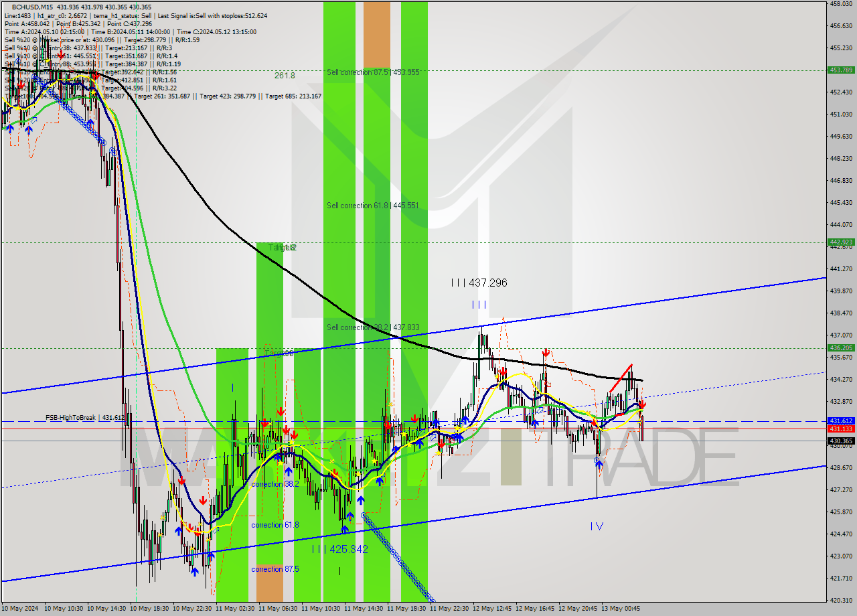857x616 pixels.
Task: Click the '13 May 00:45' time label
Action: point(621,609)
